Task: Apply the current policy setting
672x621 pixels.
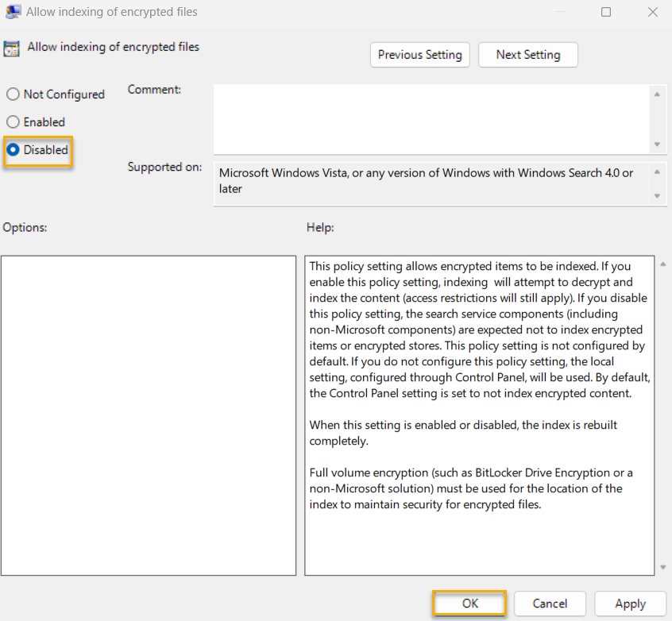Action: tap(630, 604)
